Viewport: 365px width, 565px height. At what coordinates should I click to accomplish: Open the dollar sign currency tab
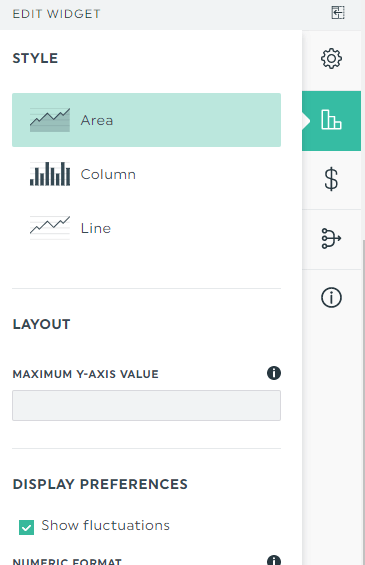coord(331,179)
